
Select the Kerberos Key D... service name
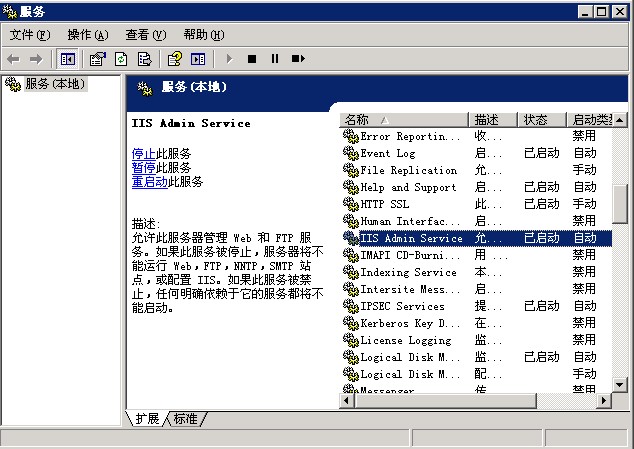(410, 323)
